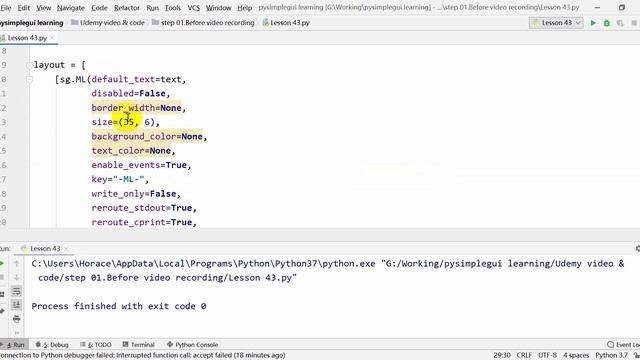Toggle soft-wrap in the Run console

16,291
